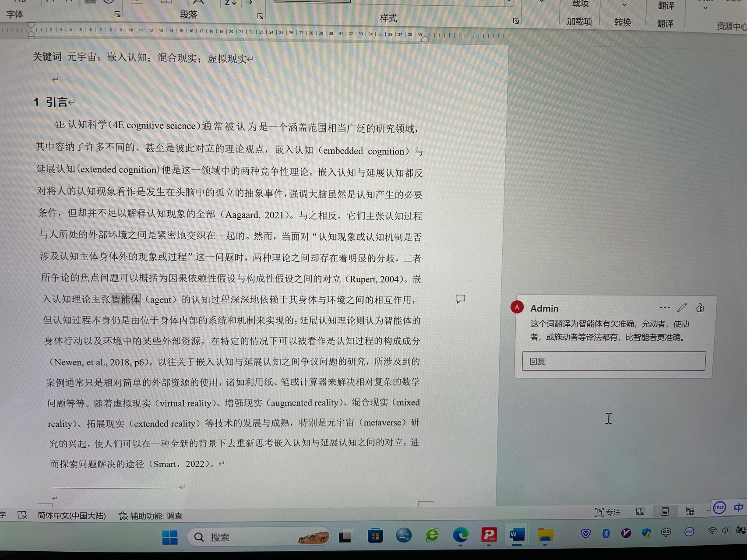Click the highlighted word 智能体

[126, 299]
